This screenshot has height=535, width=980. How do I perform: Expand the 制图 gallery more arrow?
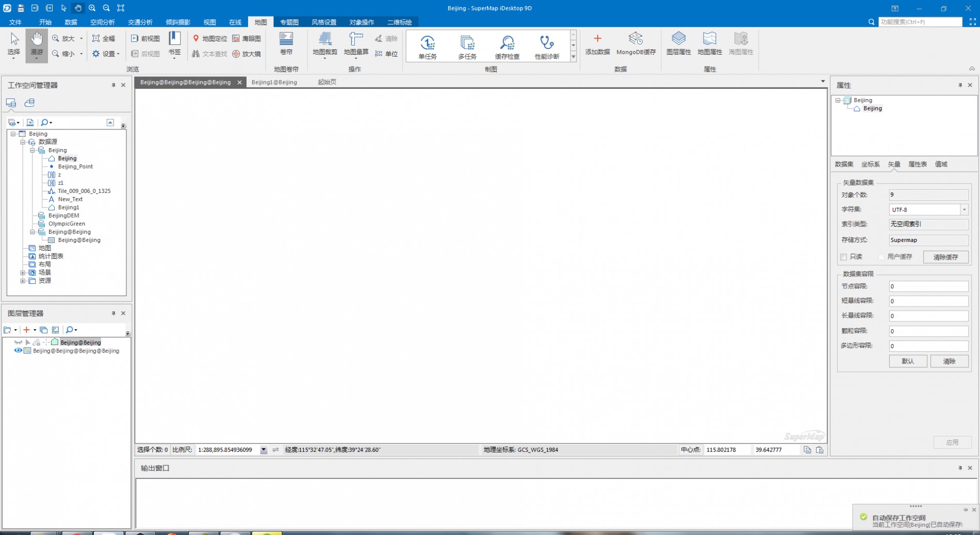click(x=573, y=57)
